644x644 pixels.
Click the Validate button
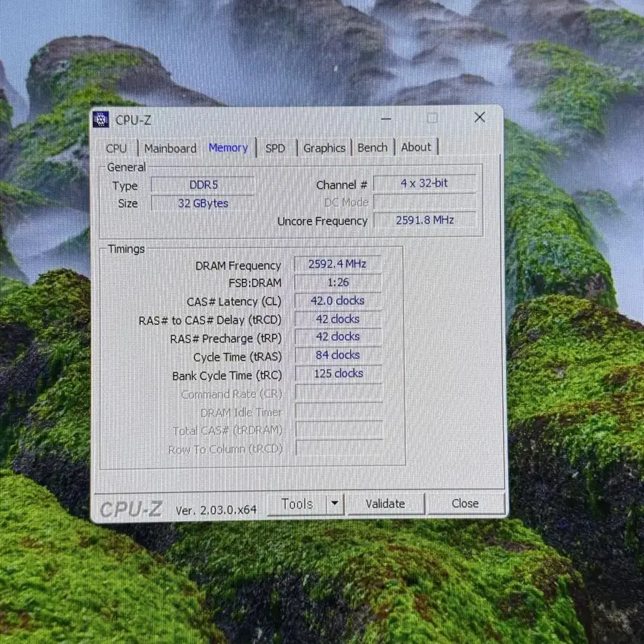(385, 504)
